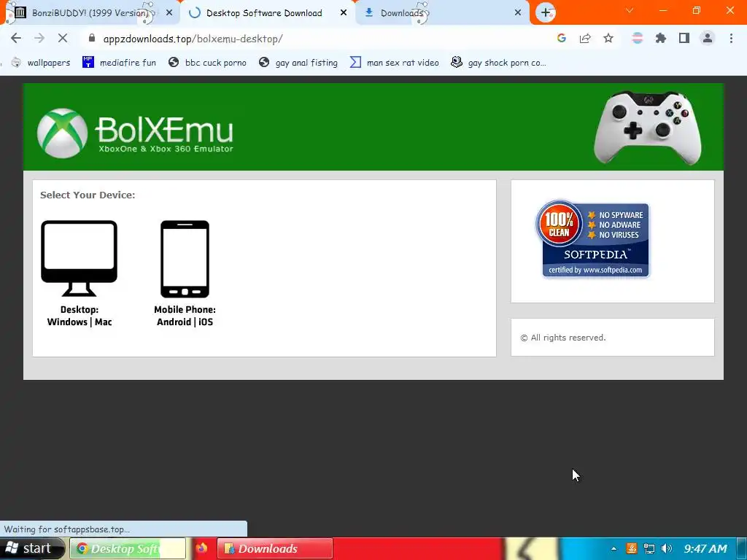Open Chrome three-dot menu
This screenshot has height=560, width=747.
(731, 39)
